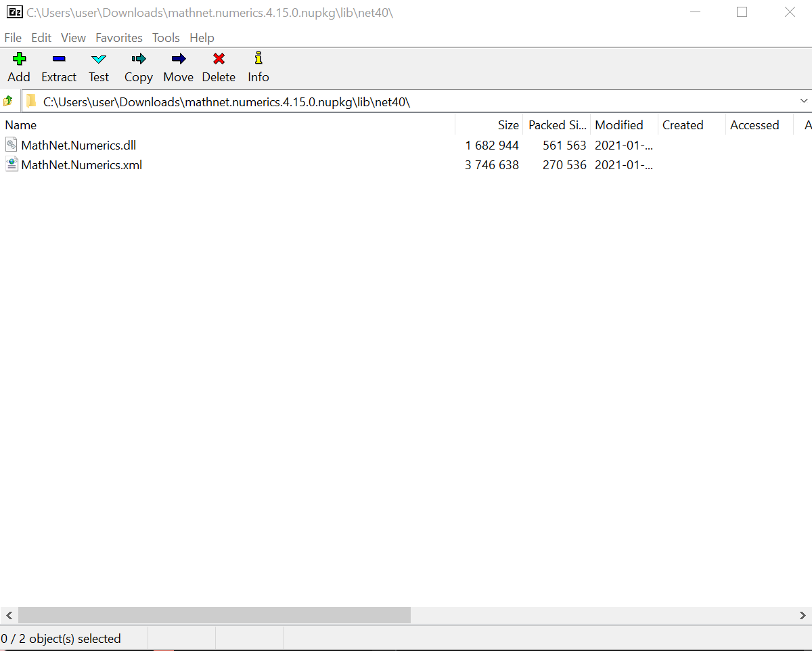The height and width of the screenshot is (651, 812).
Task: Click the red Delete X icon
Action: coord(219,59)
